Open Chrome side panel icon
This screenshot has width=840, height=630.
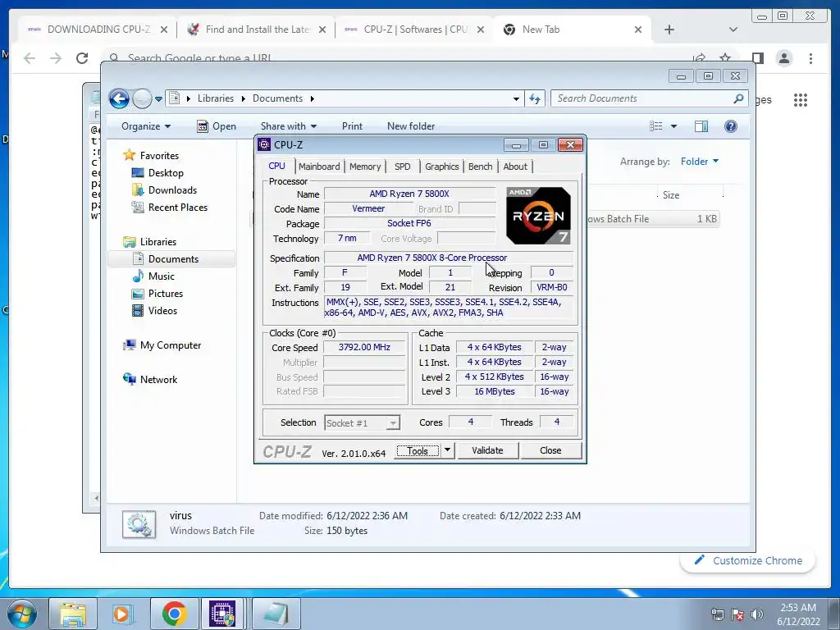pyautogui.click(x=757, y=58)
